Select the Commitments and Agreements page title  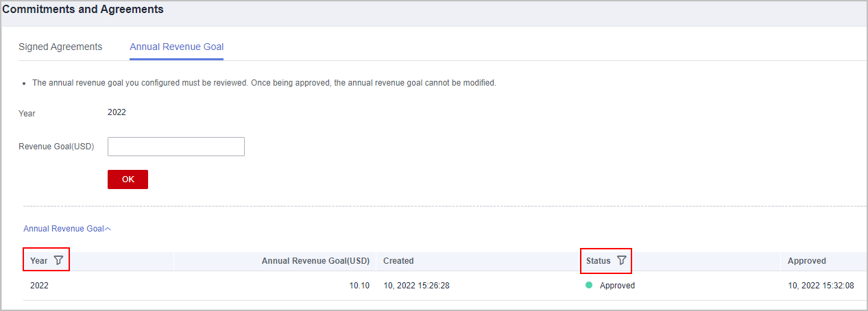coord(83,10)
